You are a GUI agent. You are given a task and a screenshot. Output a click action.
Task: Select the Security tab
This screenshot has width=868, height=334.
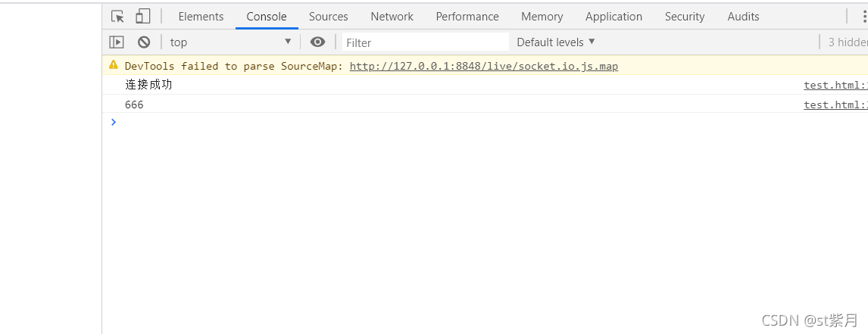(x=685, y=17)
